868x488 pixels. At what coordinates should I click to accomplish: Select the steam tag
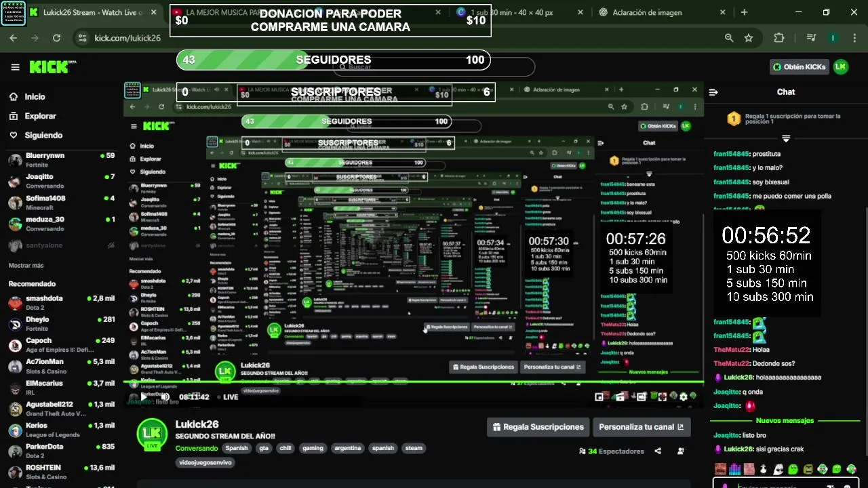pos(414,448)
